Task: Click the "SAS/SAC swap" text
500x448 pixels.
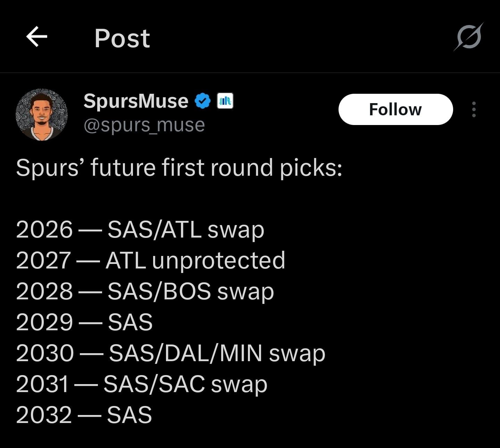Action: [185, 384]
